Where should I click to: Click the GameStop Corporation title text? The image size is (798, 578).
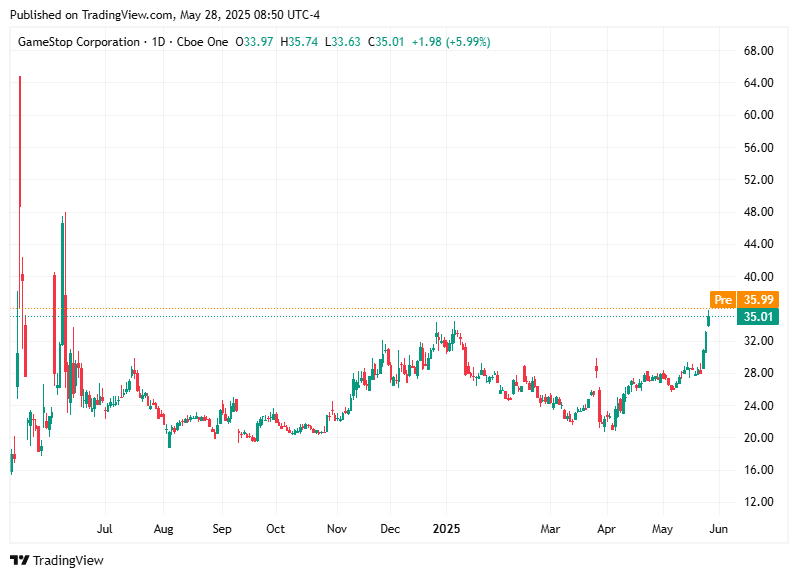pyautogui.click(x=78, y=42)
